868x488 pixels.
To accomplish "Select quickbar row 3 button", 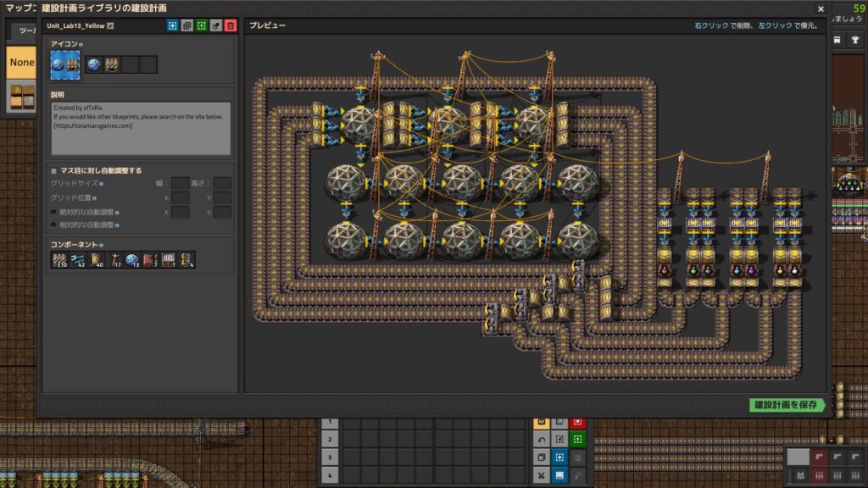I will click(x=330, y=457).
